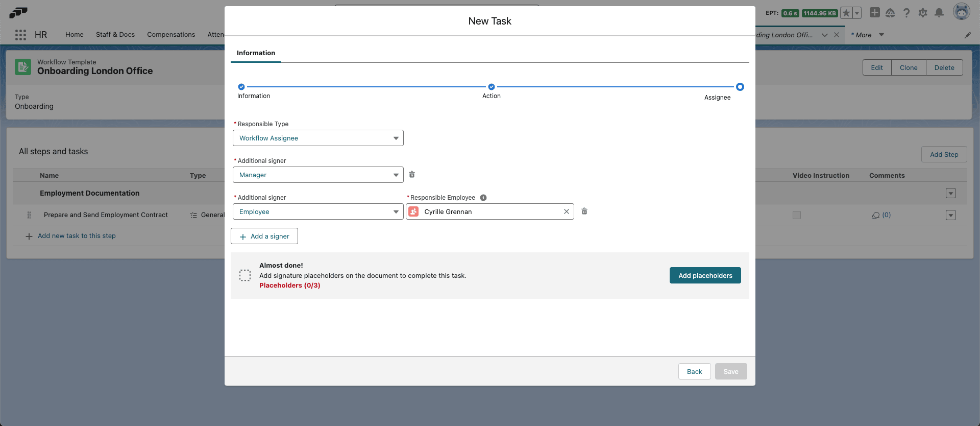Open the Trailhead guidance icon
The width and height of the screenshot is (980, 426).
(x=890, y=13)
